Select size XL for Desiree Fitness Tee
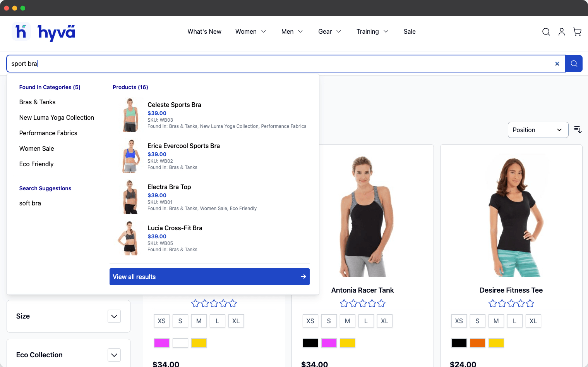Image resolution: width=588 pixels, height=367 pixels. 533,321
